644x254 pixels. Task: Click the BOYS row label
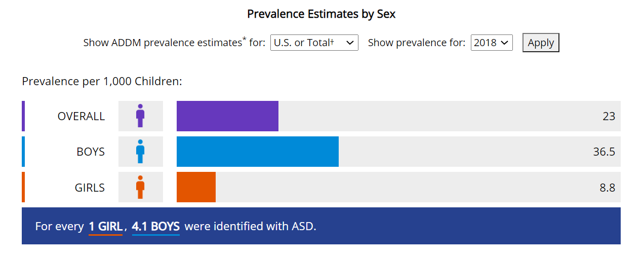click(91, 152)
